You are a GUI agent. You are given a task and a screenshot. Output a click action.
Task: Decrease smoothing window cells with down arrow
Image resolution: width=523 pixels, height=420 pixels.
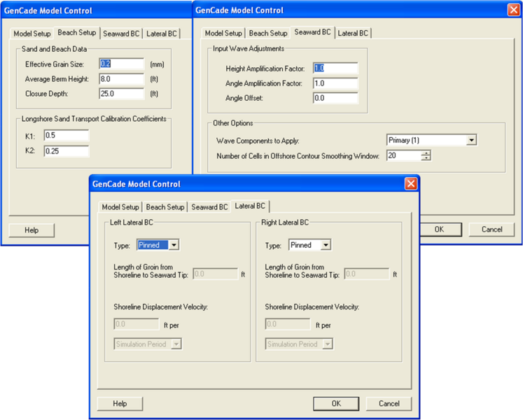[x=426, y=158]
